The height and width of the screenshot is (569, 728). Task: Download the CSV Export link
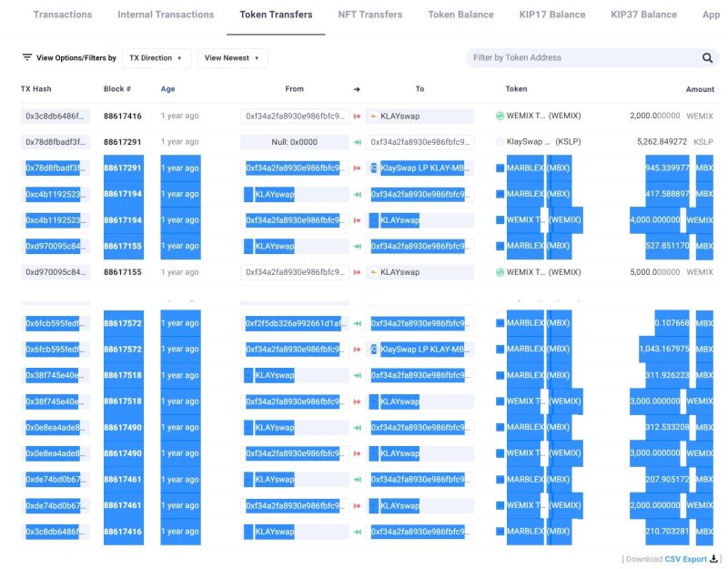point(685,559)
